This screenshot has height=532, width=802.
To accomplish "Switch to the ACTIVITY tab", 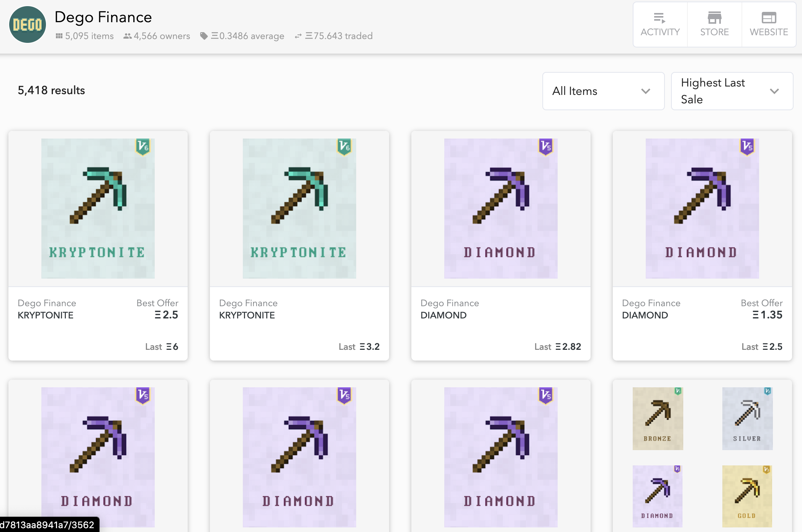I will 660,24.
